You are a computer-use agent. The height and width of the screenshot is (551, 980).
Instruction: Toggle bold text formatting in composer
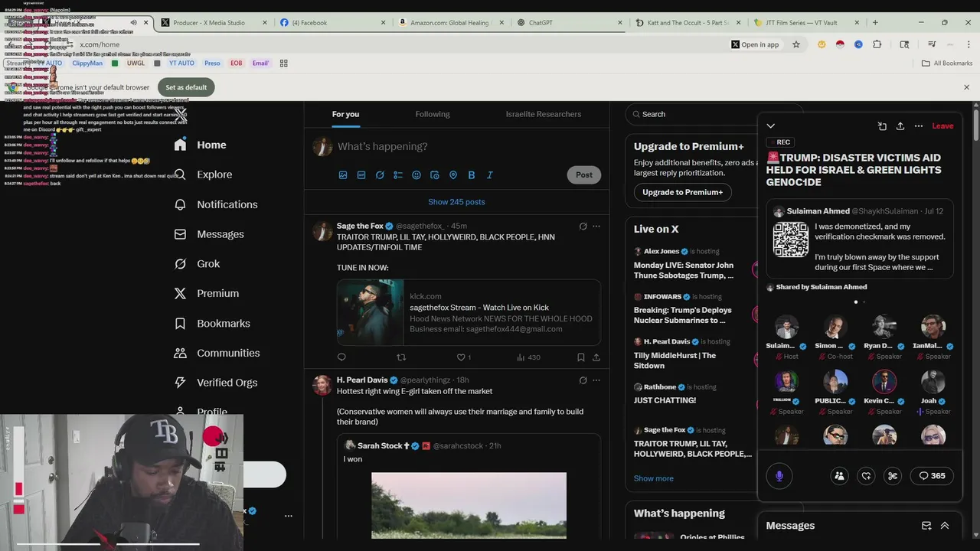click(x=472, y=175)
